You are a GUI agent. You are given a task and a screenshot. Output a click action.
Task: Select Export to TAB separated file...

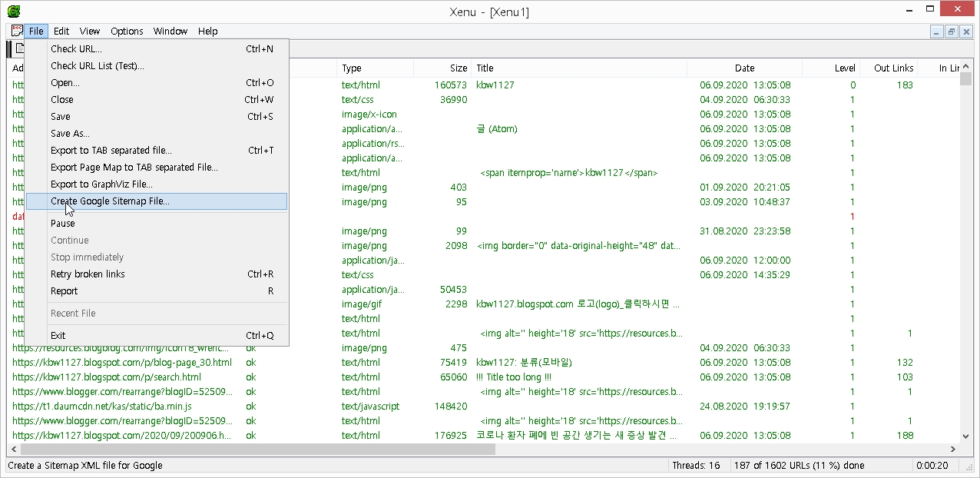tap(157, 151)
